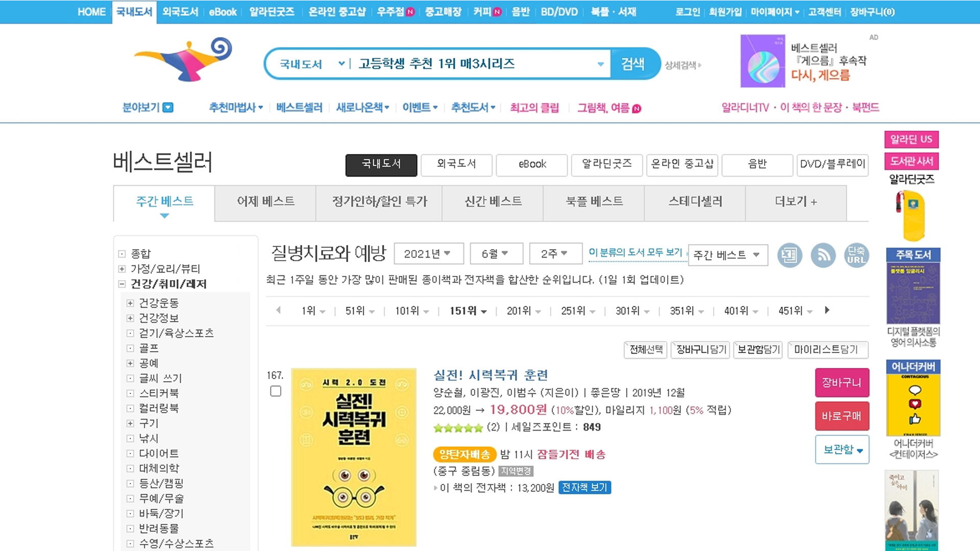
Task: Click the Excel download icon
Action: coord(790,255)
